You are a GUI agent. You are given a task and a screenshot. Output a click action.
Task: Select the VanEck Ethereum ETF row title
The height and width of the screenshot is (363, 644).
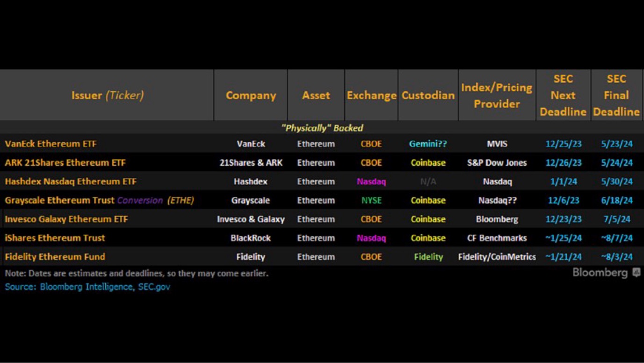[51, 144]
